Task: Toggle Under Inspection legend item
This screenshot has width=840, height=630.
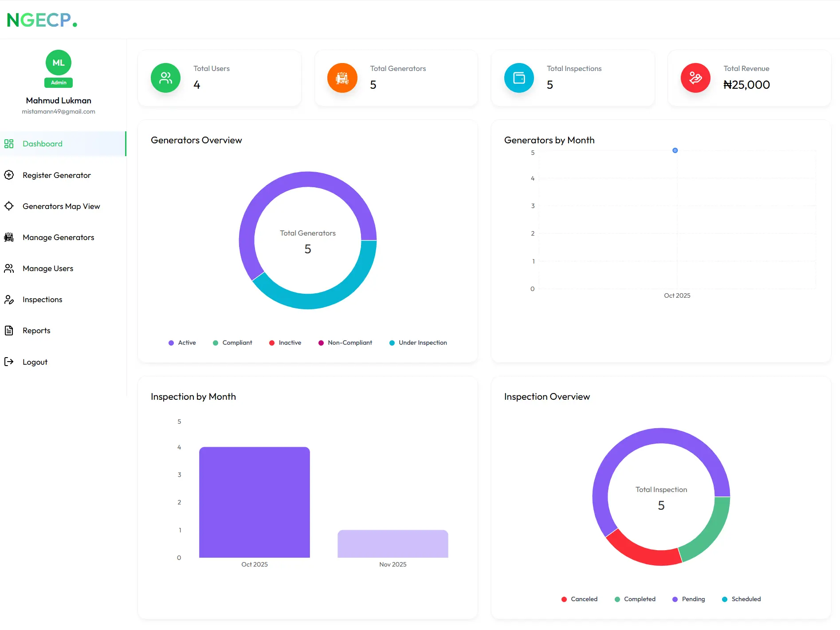Action: (x=418, y=343)
